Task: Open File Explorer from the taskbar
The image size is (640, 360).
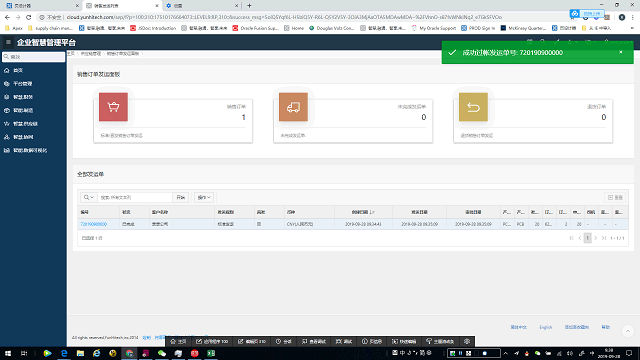Action: pyautogui.click(x=80, y=353)
